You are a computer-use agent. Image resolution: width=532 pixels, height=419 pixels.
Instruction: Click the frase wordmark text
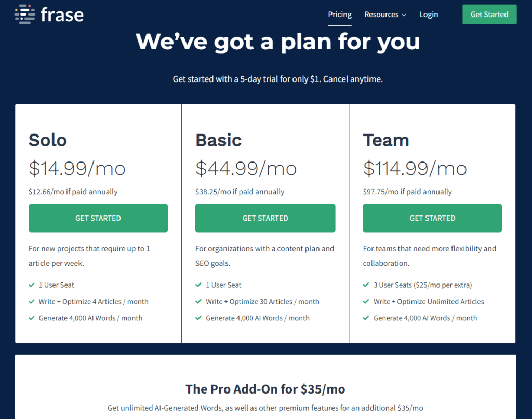point(62,15)
